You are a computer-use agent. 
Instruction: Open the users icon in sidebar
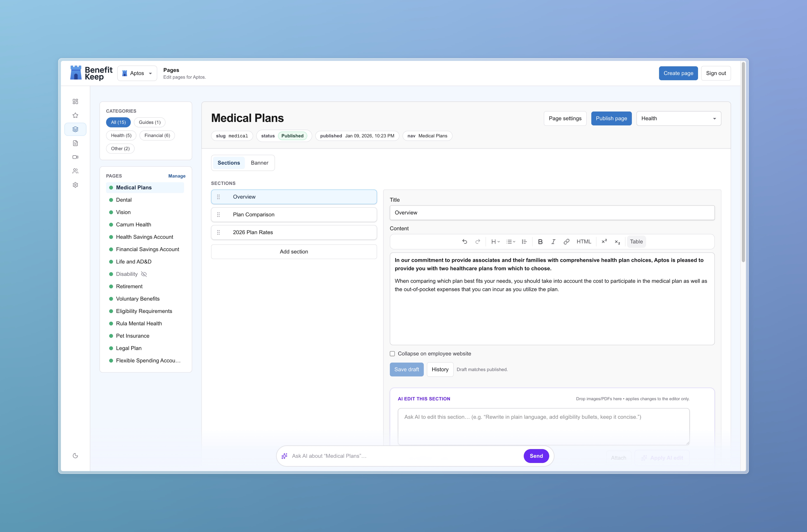click(75, 171)
